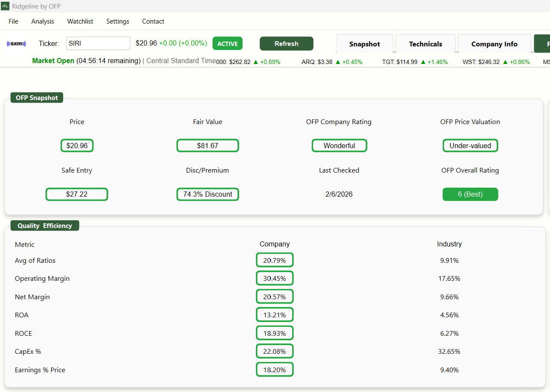The height and width of the screenshot is (392, 550).
Task: Click the Refresh button
Action: pos(286,44)
